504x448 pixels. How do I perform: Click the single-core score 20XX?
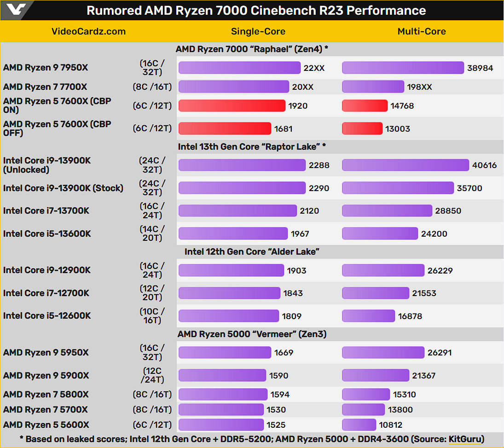(303, 87)
